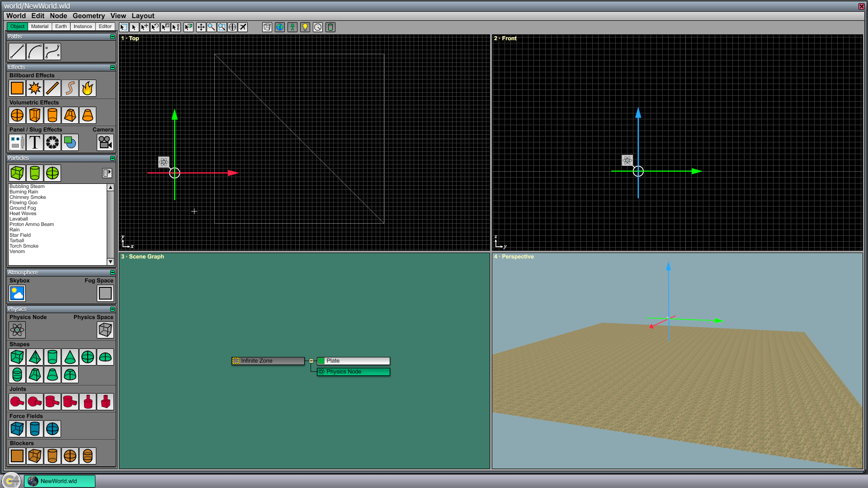Select the Physics Node in scene graph

click(354, 372)
